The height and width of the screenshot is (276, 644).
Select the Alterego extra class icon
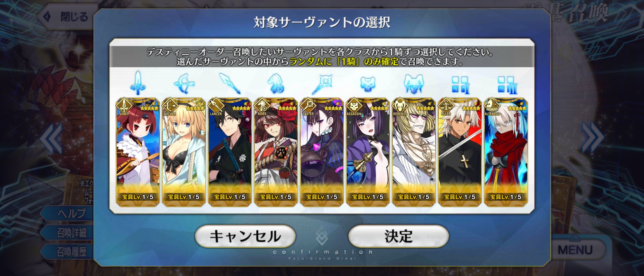point(506,85)
